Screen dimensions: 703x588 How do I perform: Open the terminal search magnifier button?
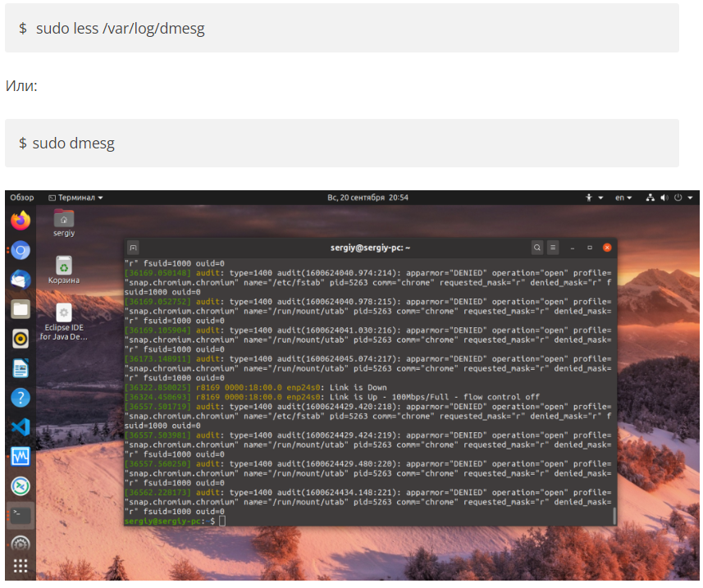pos(537,248)
